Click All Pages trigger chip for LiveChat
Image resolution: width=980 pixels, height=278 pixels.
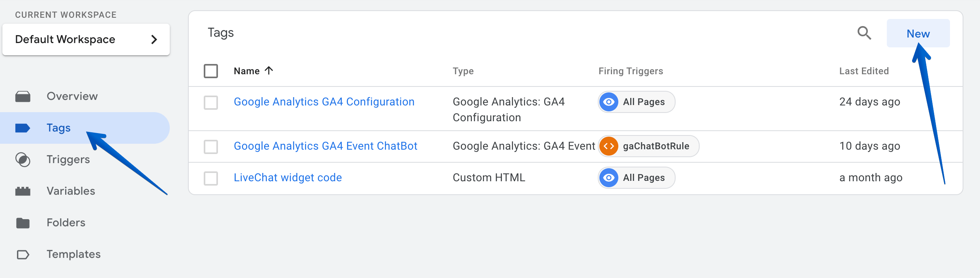coord(636,178)
